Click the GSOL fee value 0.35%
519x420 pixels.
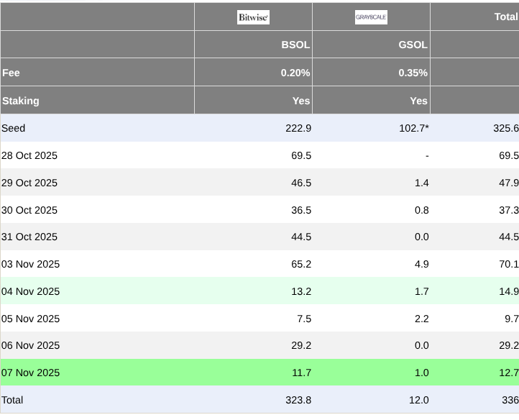pyautogui.click(x=413, y=73)
